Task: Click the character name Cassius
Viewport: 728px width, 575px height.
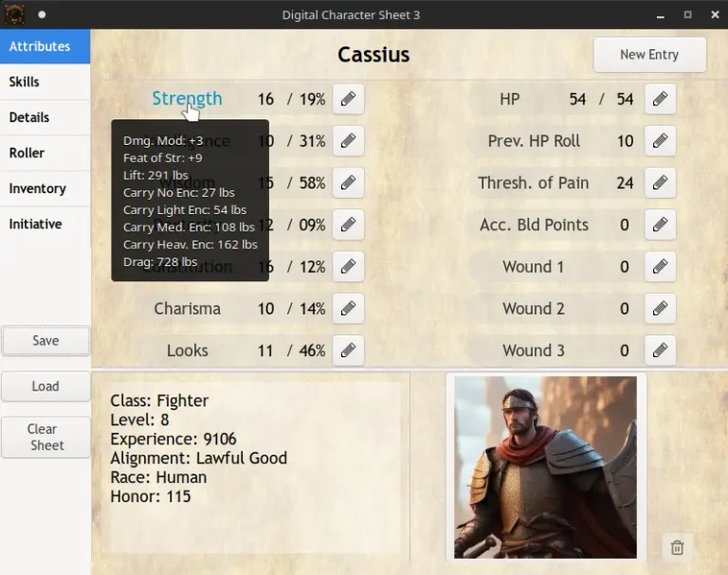Action: click(373, 55)
